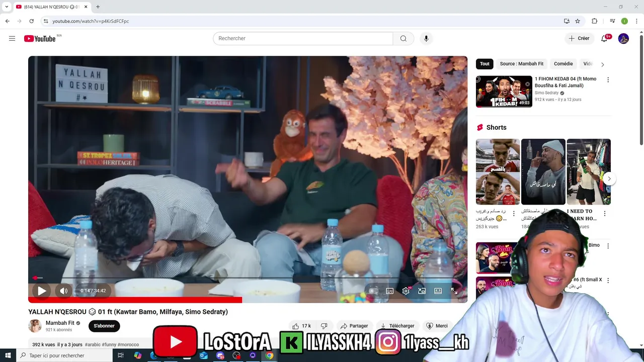Share the video via Partager
The width and height of the screenshot is (644, 362).
pos(355,326)
